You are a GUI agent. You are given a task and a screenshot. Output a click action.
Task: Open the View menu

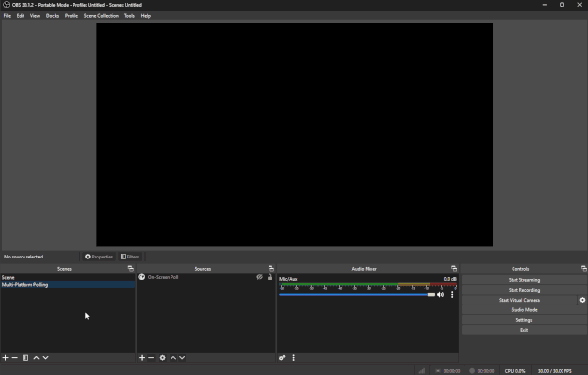(x=35, y=16)
